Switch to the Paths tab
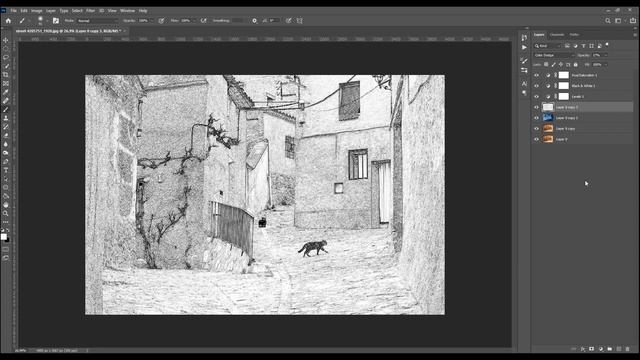The image size is (640, 360). [x=574, y=35]
